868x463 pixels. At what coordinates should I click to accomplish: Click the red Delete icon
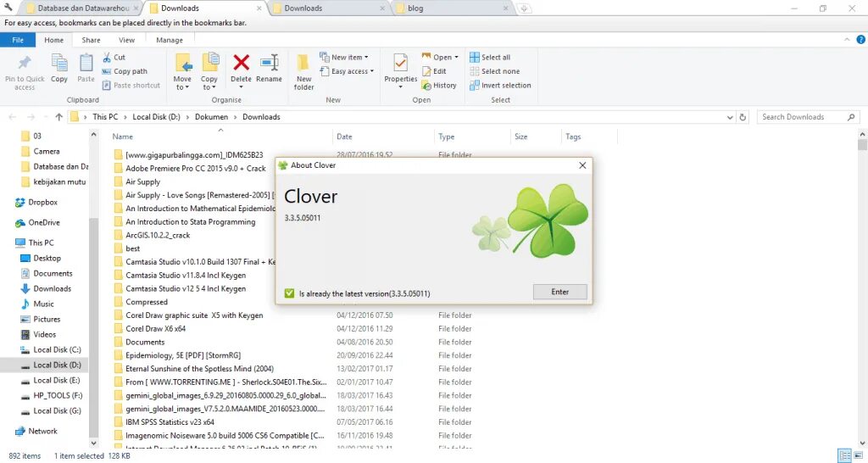click(241, 63)
